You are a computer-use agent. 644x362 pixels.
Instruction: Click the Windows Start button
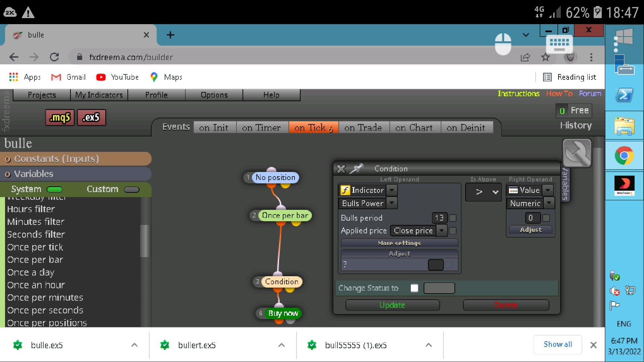(625, 36)
